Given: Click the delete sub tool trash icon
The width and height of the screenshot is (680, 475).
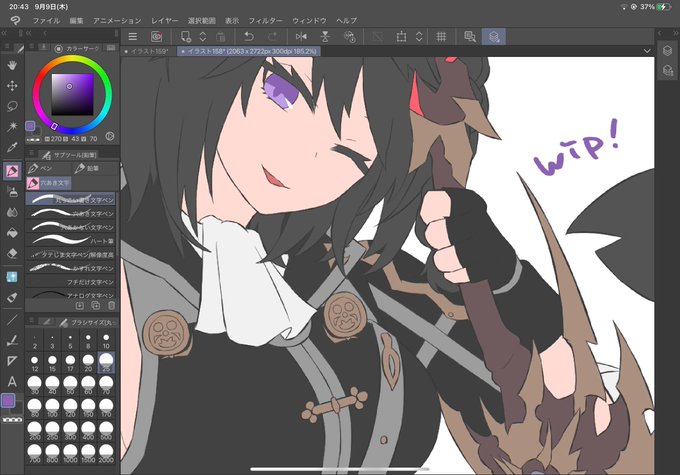Looking at the screenshot, I should tap(111, 305).
